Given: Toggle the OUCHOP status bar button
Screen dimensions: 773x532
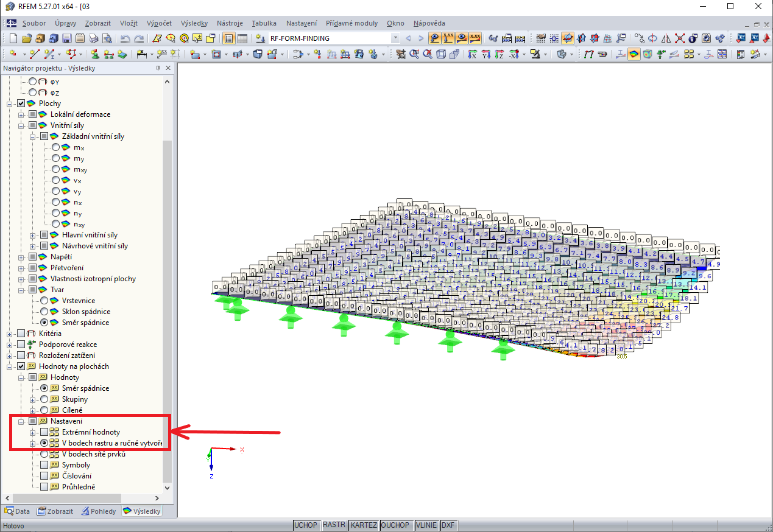Looking at the screenshot, I should coord(397,525).
